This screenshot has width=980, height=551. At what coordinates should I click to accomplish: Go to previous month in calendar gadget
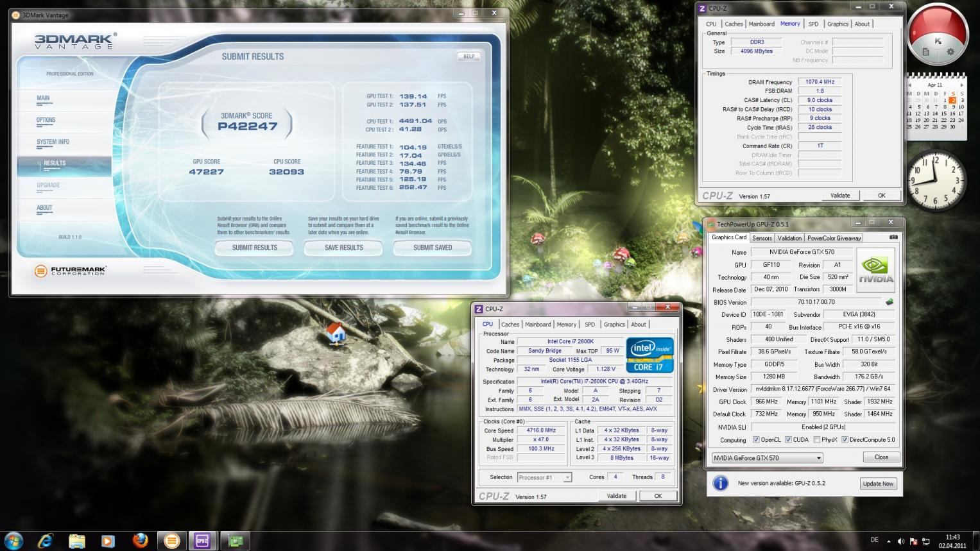[909, 85]
